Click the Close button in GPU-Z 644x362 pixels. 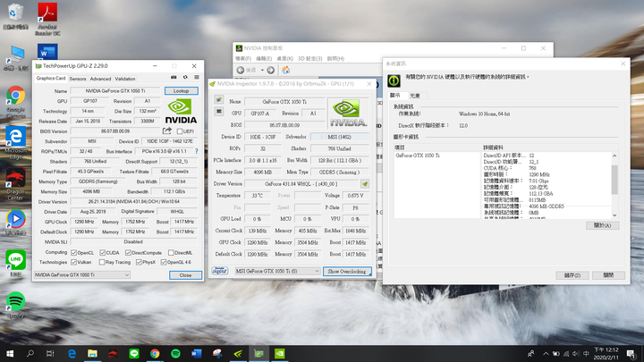point(185,275)
